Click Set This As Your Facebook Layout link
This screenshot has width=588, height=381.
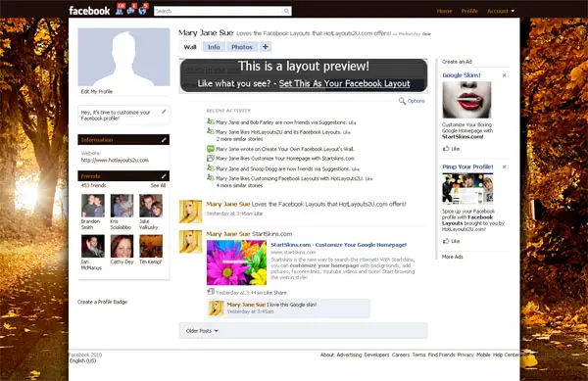point(344,83)
